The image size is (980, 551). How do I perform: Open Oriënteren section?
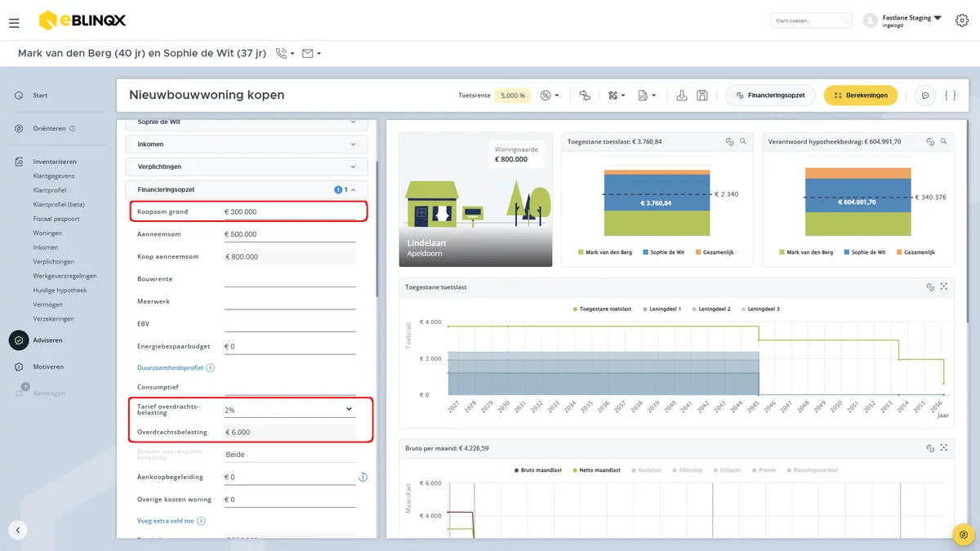click(x=49, y=128)
